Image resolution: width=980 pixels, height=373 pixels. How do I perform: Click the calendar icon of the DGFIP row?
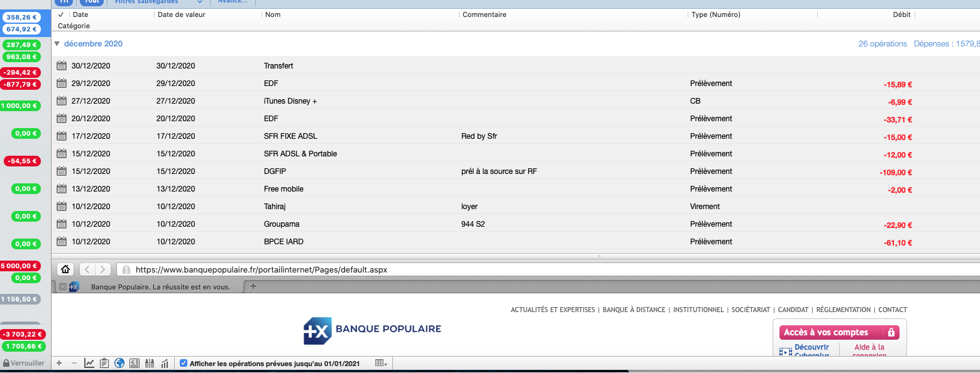point(61,171)
